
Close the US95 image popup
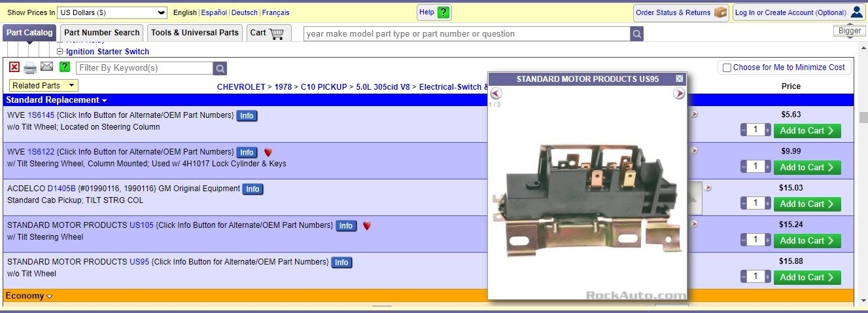click(680, 79)
